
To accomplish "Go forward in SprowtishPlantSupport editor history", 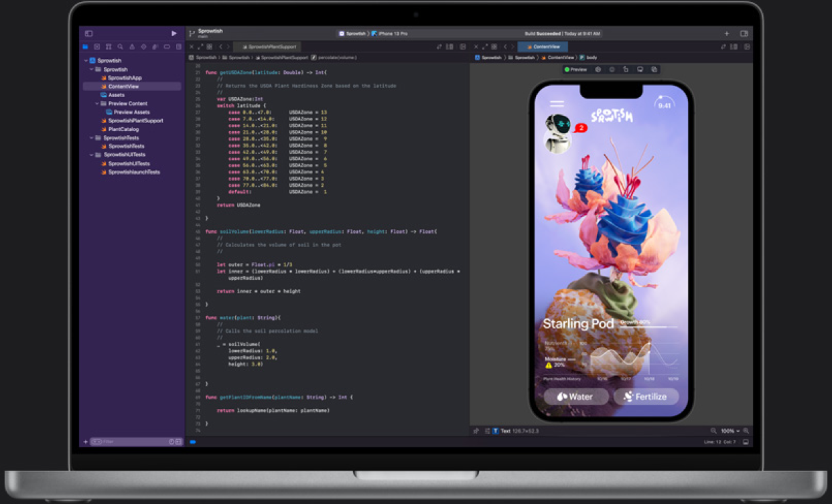I will 228,47.
